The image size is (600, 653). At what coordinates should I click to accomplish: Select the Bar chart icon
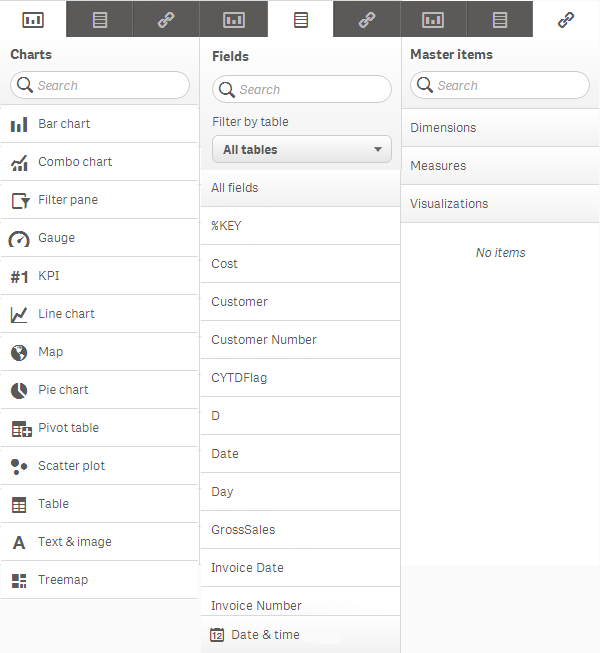[19, 125]
